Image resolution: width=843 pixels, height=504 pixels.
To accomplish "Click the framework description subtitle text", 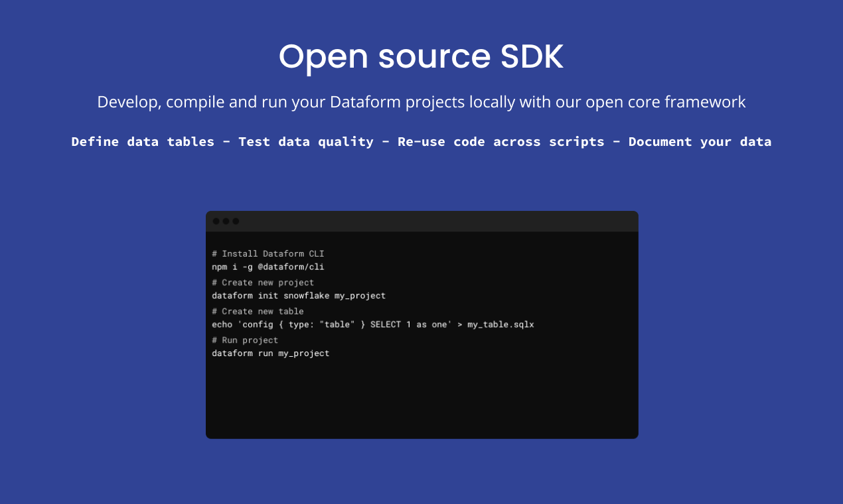I will pos(421,101).
